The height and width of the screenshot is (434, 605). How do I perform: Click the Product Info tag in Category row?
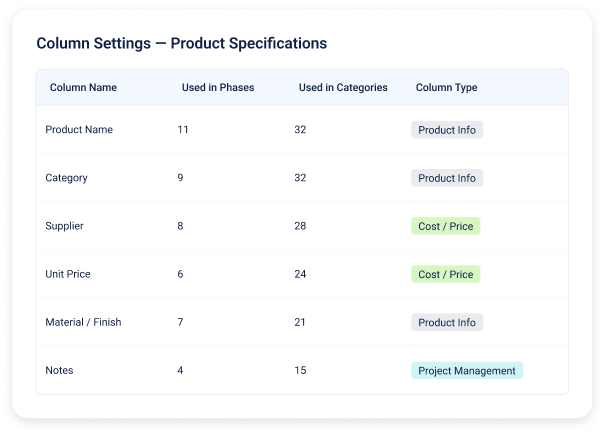coord(447,178)
